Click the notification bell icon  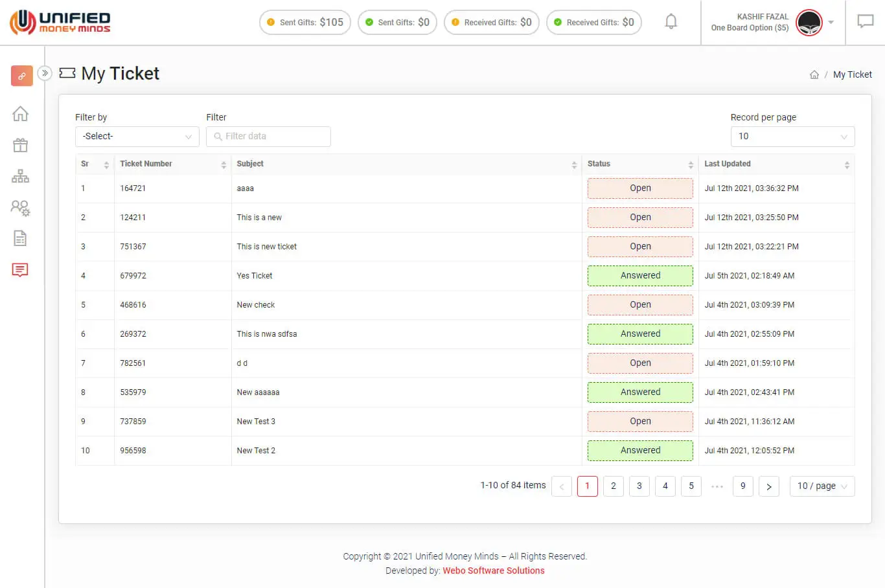point(671,22)
